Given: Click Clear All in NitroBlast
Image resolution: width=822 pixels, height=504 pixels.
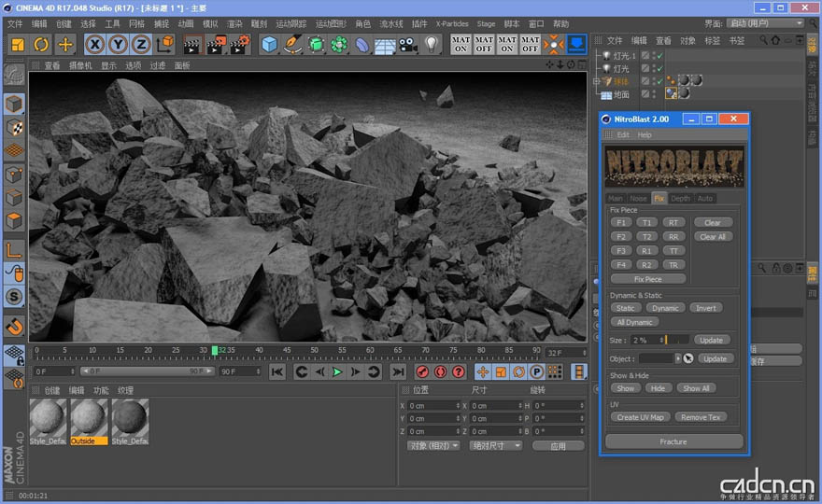Looking at the screenshot, I should [713, 237].
